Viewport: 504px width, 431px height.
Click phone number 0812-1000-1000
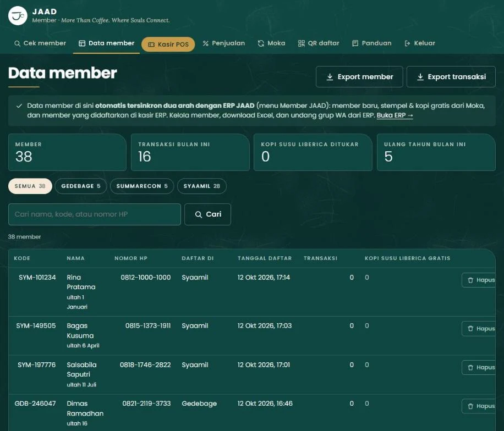146,278
